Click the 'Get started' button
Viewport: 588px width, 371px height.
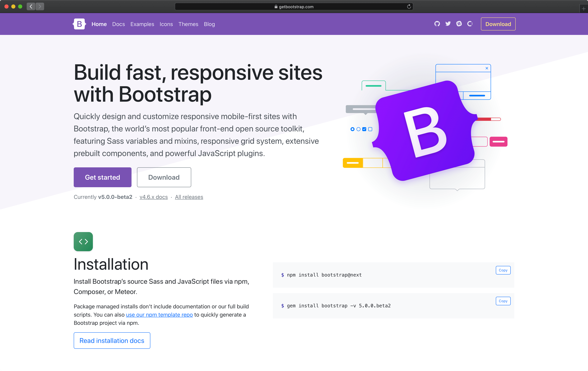coord(102,177)
